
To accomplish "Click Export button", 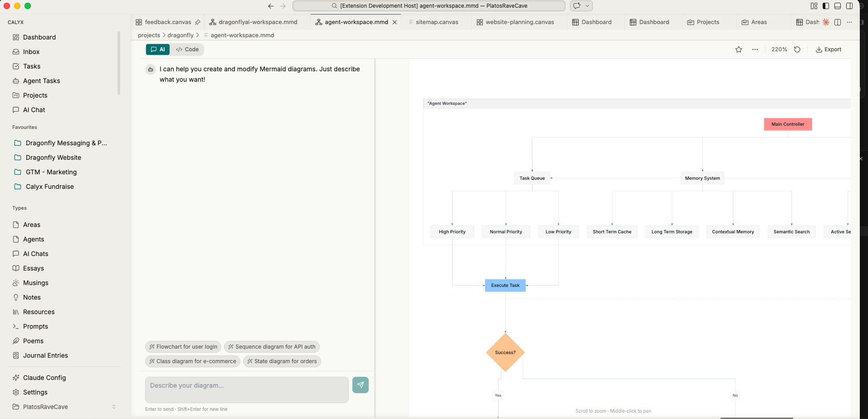I will (829, 49).
